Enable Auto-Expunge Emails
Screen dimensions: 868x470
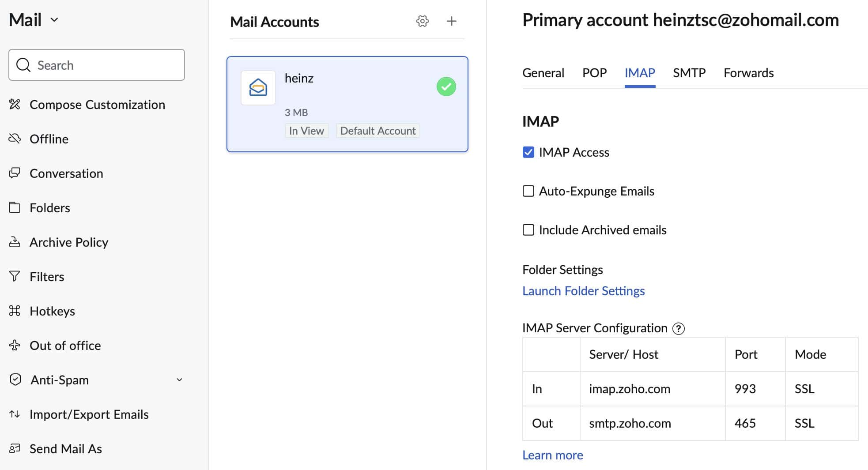(x=528, y=191)
